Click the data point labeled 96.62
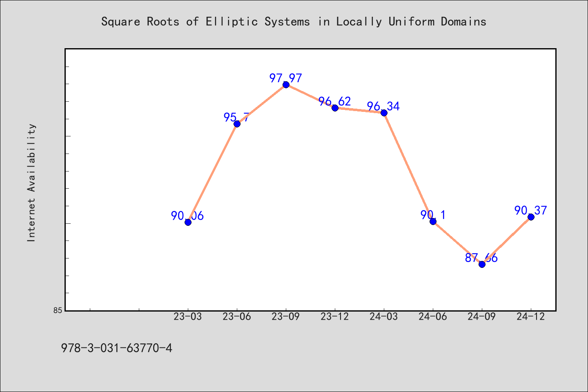The height and width of the screenshot is (392, 588). click(x=335, y=108)
